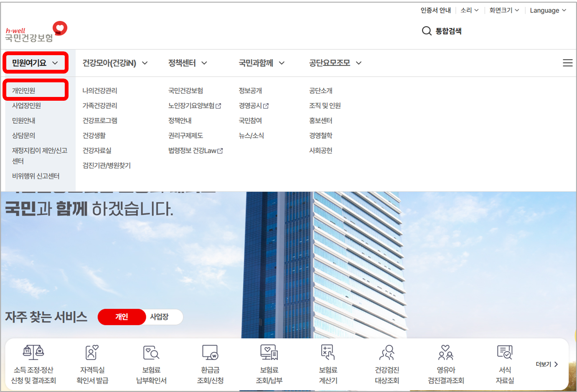Open 나의건강관리 link
The height and width of the screenshot is (392, 577).
(x=100, y=91)
